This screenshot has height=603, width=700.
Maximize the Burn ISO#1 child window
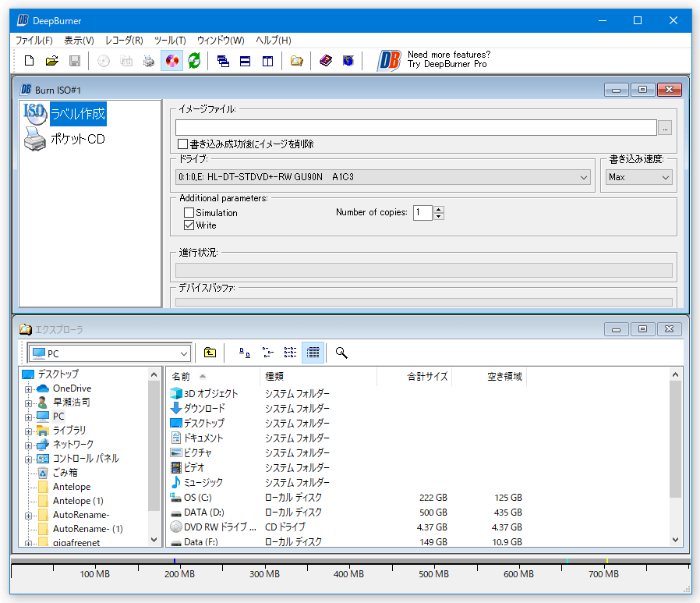click(x=642, y=90)
